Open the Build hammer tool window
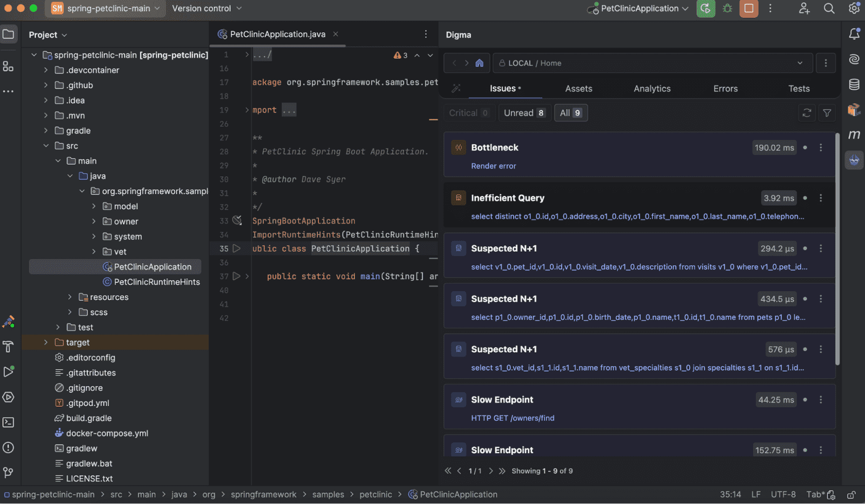This screenshot has height=504, width=865. tap(8, 346)
